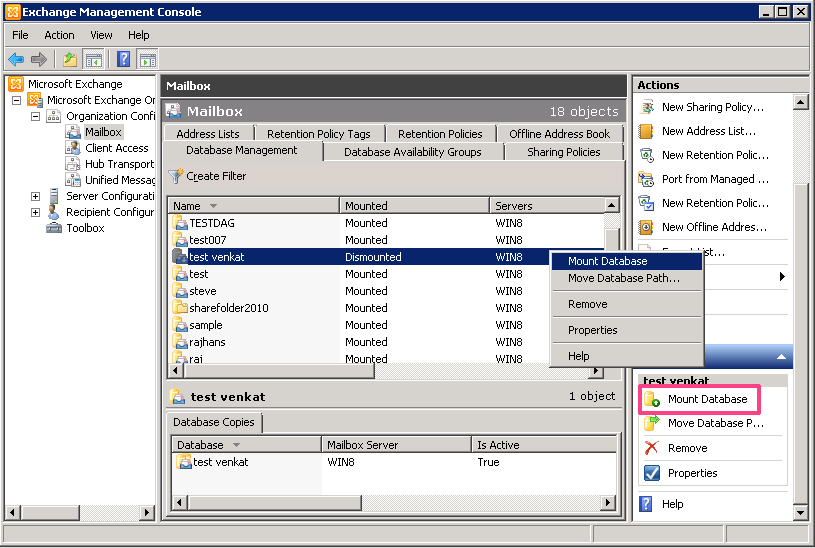Viewport: 815px width, 548px height.
Task: Collapse the Mailbox actions section arrow
Action: [x=781, y=357]
